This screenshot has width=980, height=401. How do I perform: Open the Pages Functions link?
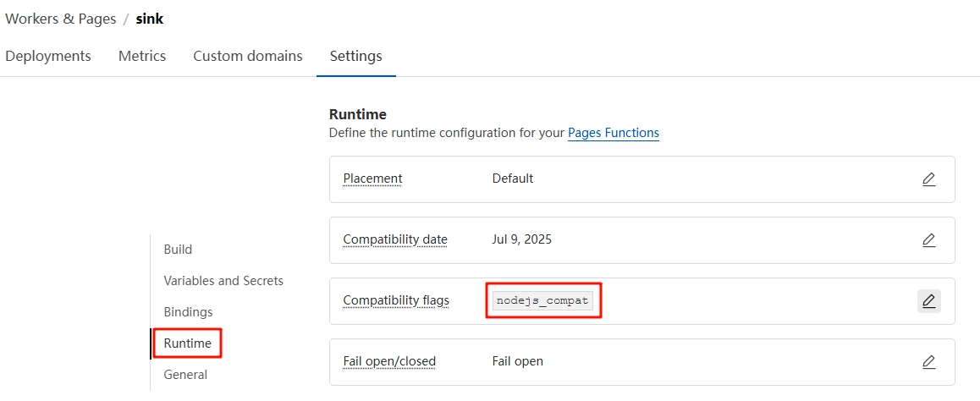click(x=614, y=133)
